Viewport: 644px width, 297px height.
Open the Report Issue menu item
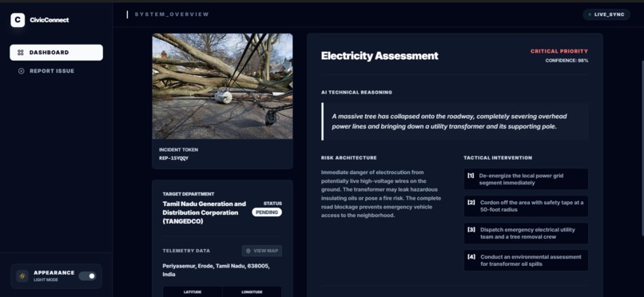(56, 71)
